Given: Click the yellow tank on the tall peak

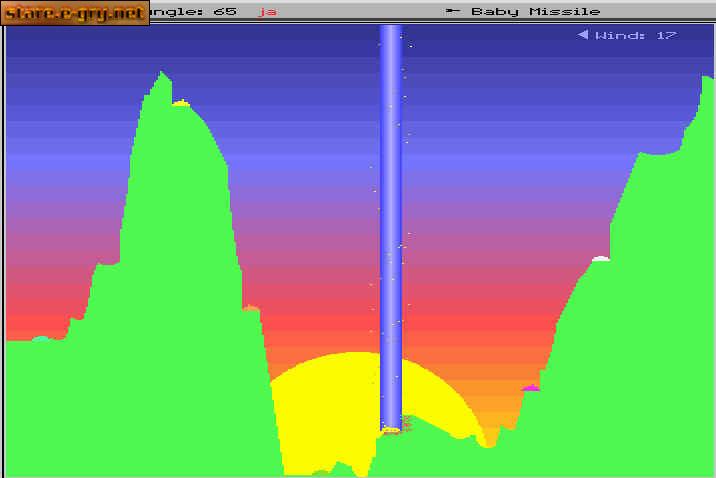Looking at the screenshot, I should pyautogui.click(x=181, y=103).
